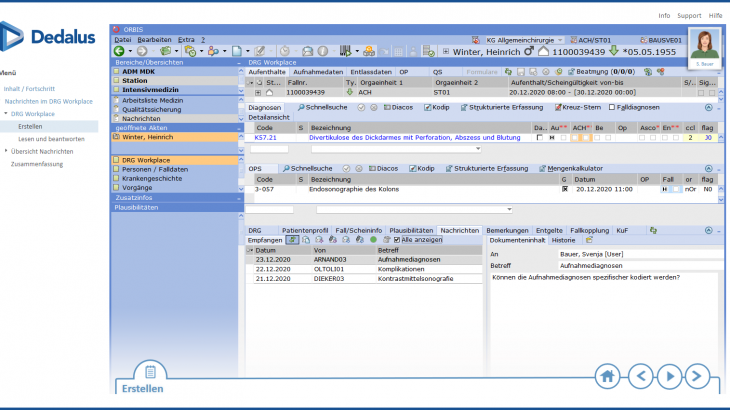The width and height of the screenshot is (730, 410).
Task: Advance with the forward arrow at the bottom right
Action: click(671, 376)
